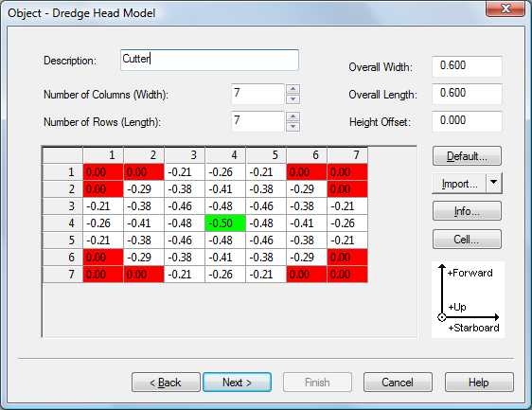The image size is (532, 410).
Task: Select column 4 header in grid
Action: click(x=225, y=155)
